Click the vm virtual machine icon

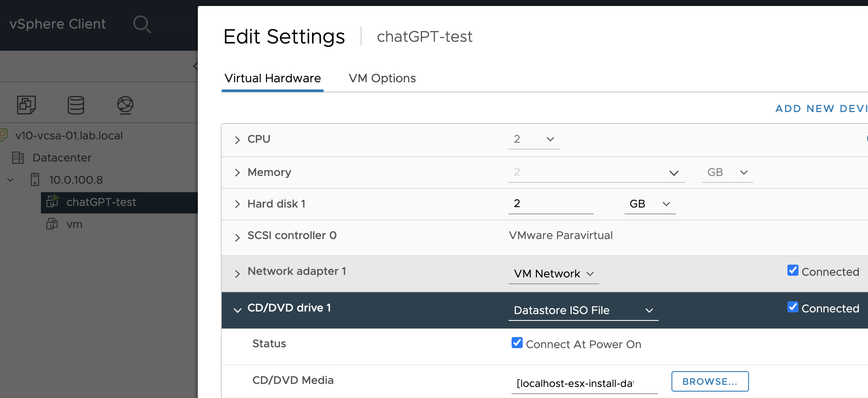(52, 224)
